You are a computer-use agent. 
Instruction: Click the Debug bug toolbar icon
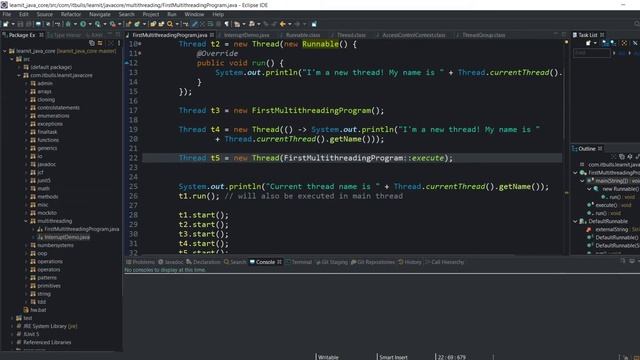tap(68, 24)
